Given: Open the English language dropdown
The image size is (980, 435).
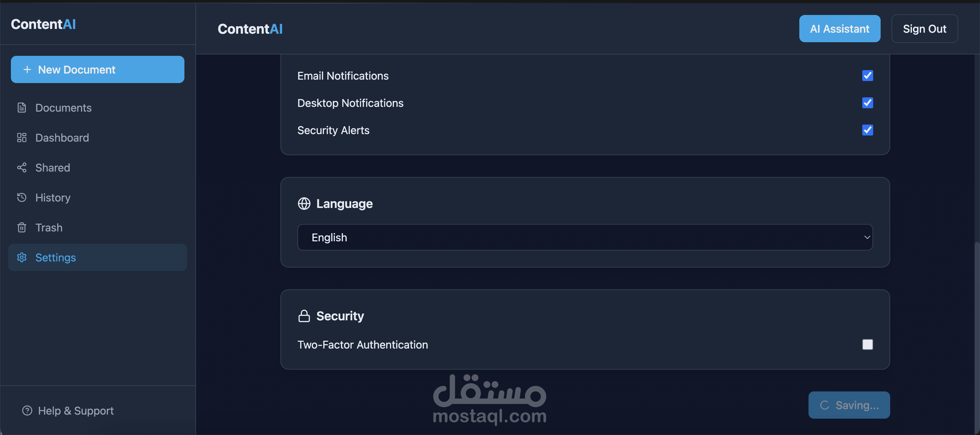Looking at the screenshot, I should 585,237.
